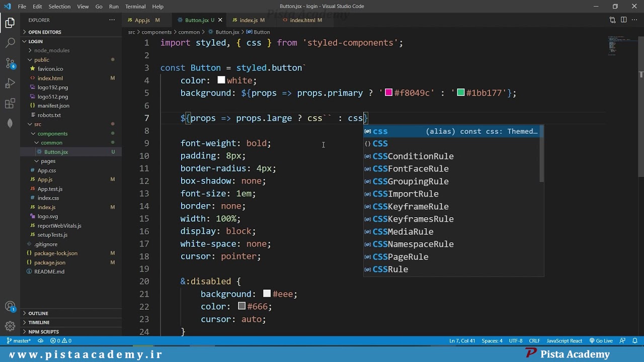The width and height of the screenshot is (644, 362).
Task: Open the Selection menu
Action: coord(59,7)
